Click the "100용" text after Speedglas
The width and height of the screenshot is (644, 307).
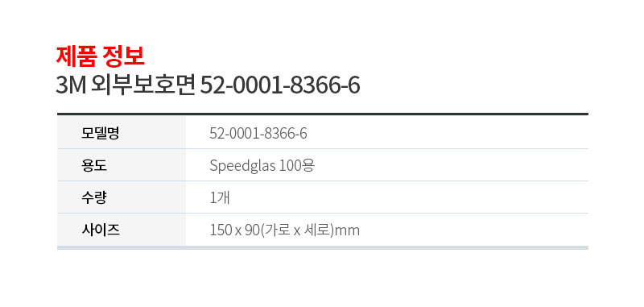click(297, 166)
